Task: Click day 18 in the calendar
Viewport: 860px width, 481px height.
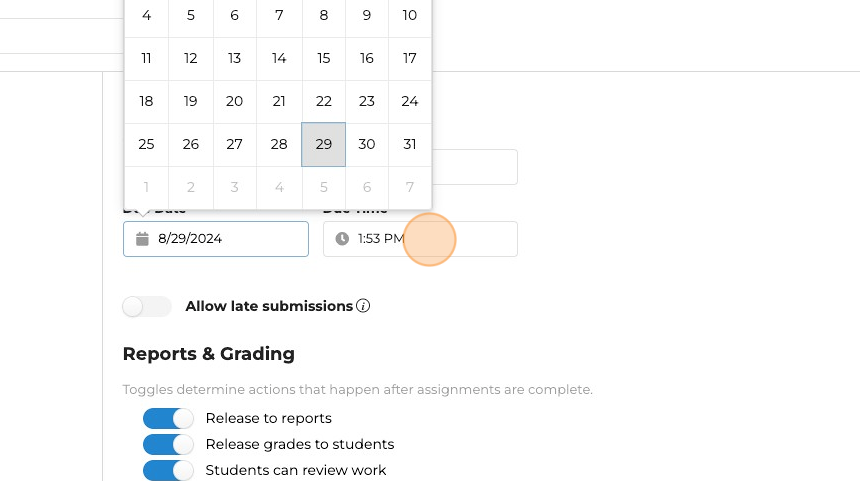Action: click(x=147, y=101)
